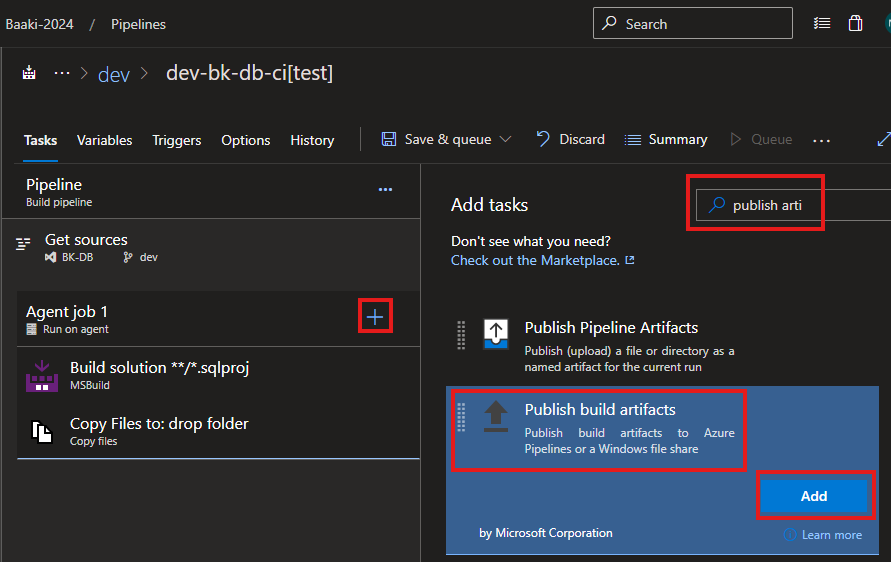The image size is (891, 562).
Task: Go to Baaki-2024 project breadcrumb
Action: pos(39,24)
